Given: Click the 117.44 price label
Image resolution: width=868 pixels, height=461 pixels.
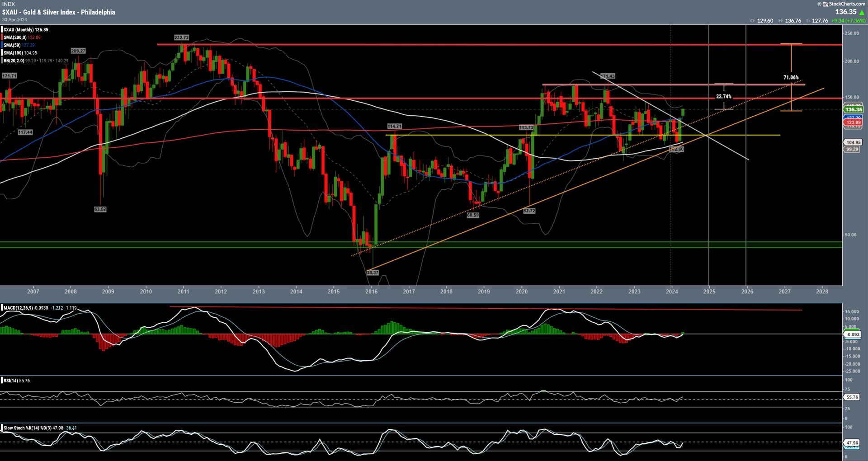Looking at the screenshot, I should coord(25,132).
